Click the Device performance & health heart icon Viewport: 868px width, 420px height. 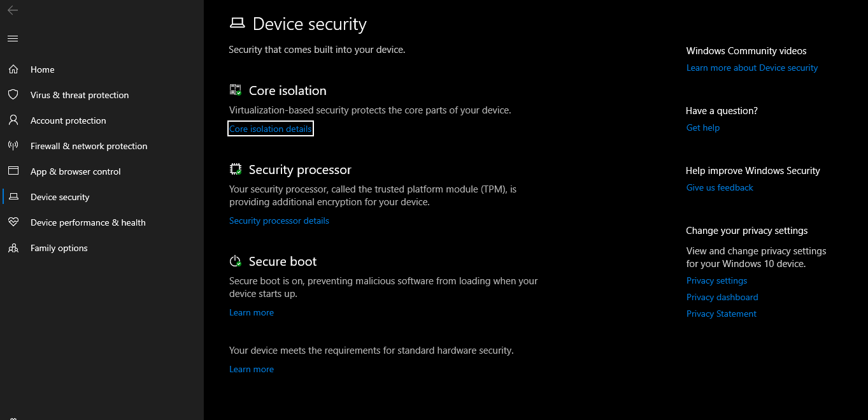(x=13, y=222)
